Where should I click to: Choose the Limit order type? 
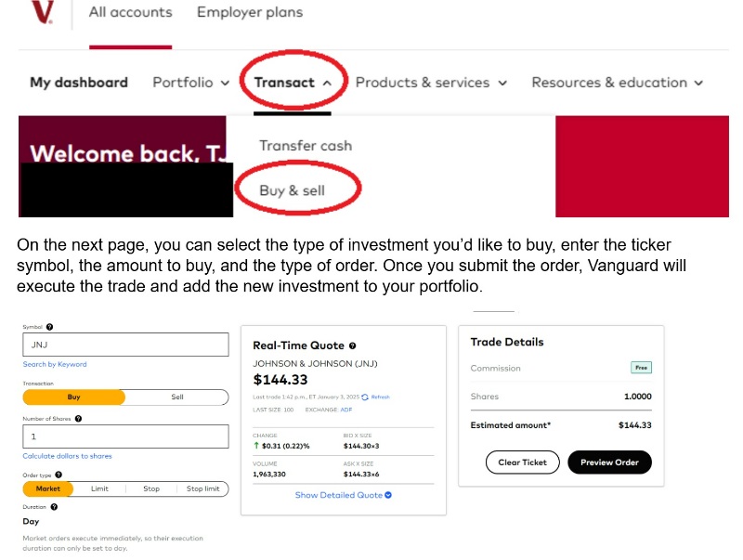[x=99, y=488]
